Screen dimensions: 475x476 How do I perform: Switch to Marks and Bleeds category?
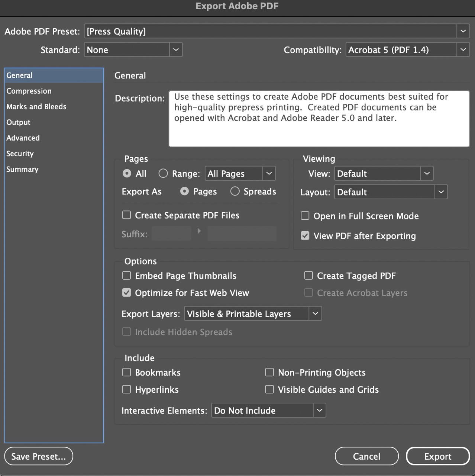[54, 107]
